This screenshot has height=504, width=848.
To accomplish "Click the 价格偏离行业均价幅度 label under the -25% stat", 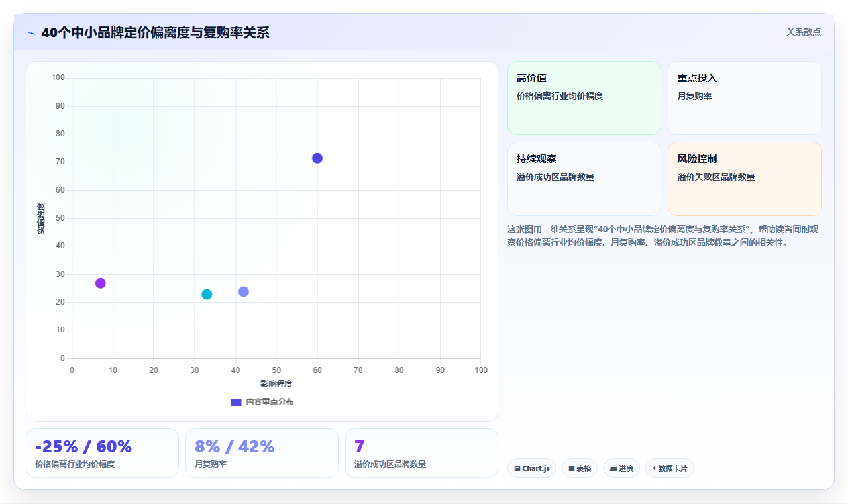I will [75, 464].
